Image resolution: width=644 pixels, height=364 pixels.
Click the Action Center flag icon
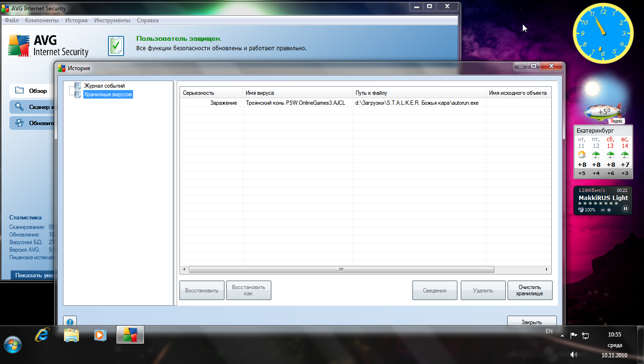click(573, 336)
